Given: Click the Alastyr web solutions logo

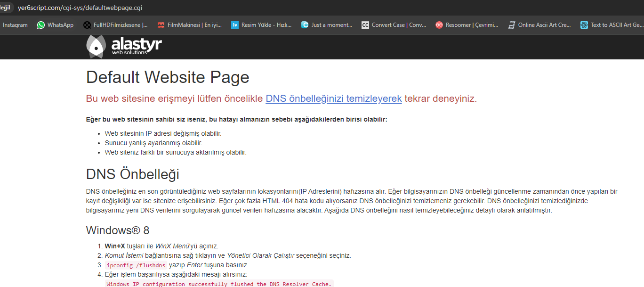Looking at the screenshot, I should pos(124,46).
